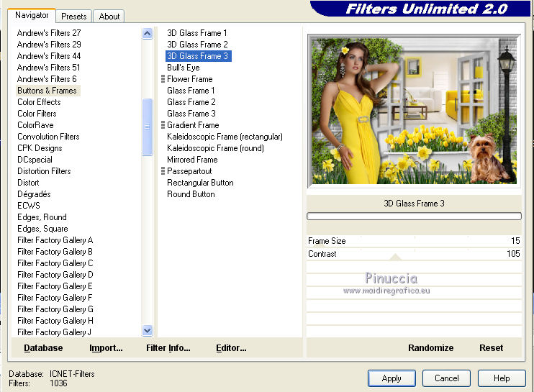534x392 pixels.
Task: Select Andrew's Filters 51 category
Action: (48, 68)
